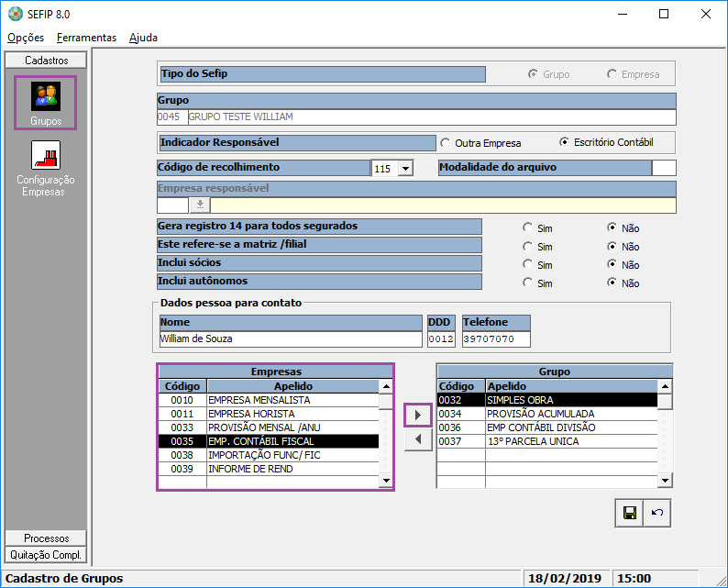This screenshot has height=588, width=728.
Task: Choose Outra Empresa as Indicador Responsável
Action: pos(446,143)
